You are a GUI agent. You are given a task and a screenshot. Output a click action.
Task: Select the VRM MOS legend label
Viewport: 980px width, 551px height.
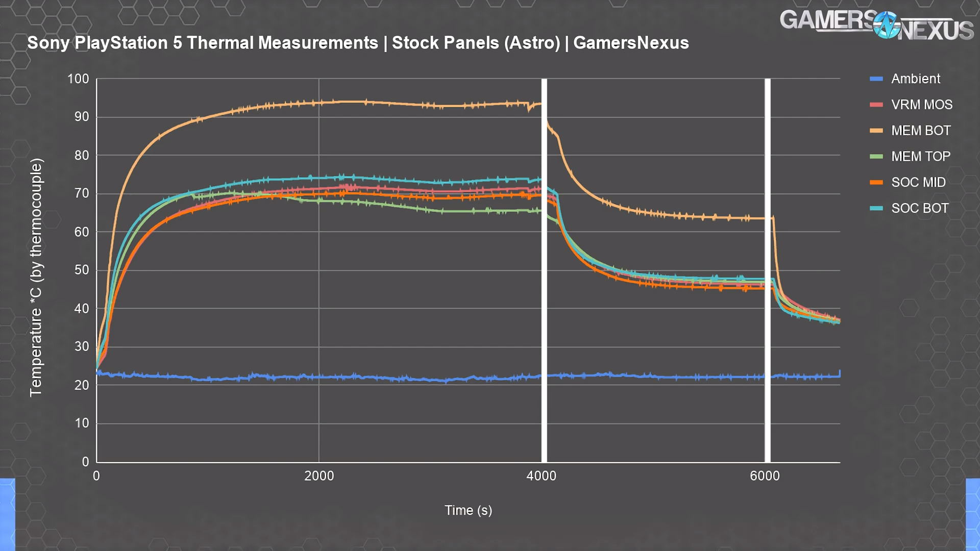tap(922, 105)
